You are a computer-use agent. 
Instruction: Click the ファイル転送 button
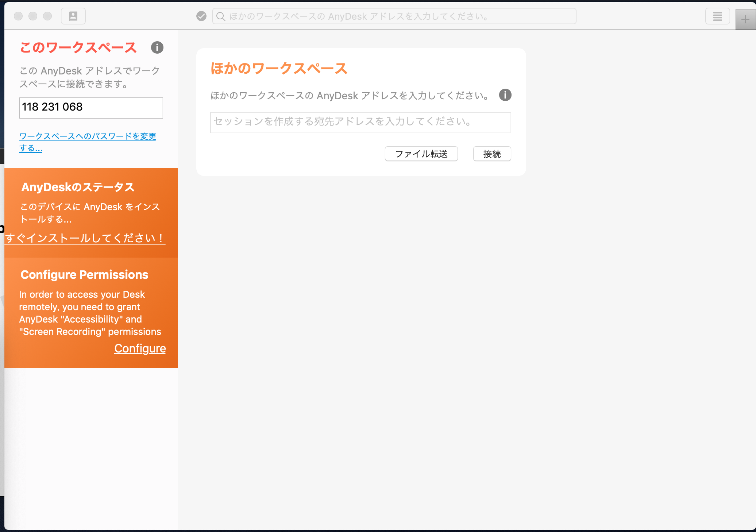coord(421,154)
